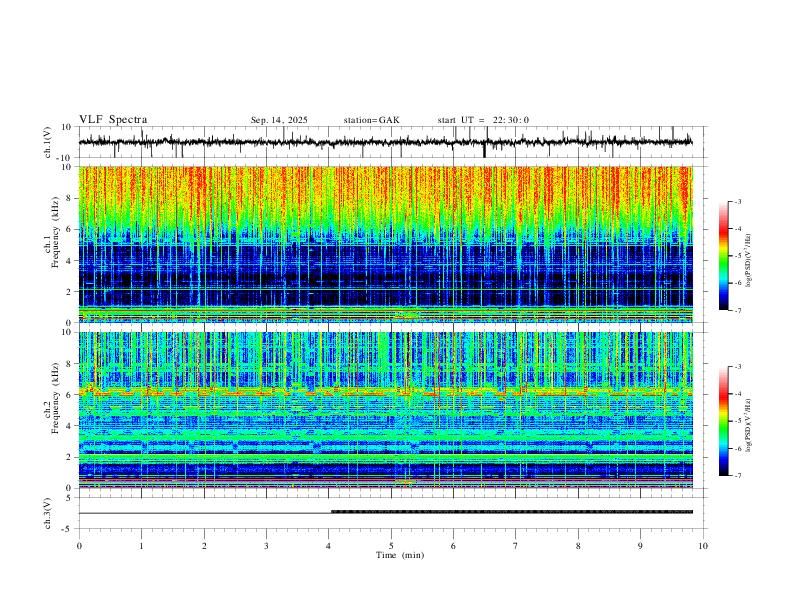Click time axis tick label "7"
Viewport: 792px width, 612px height.
(x=516, y=546)
